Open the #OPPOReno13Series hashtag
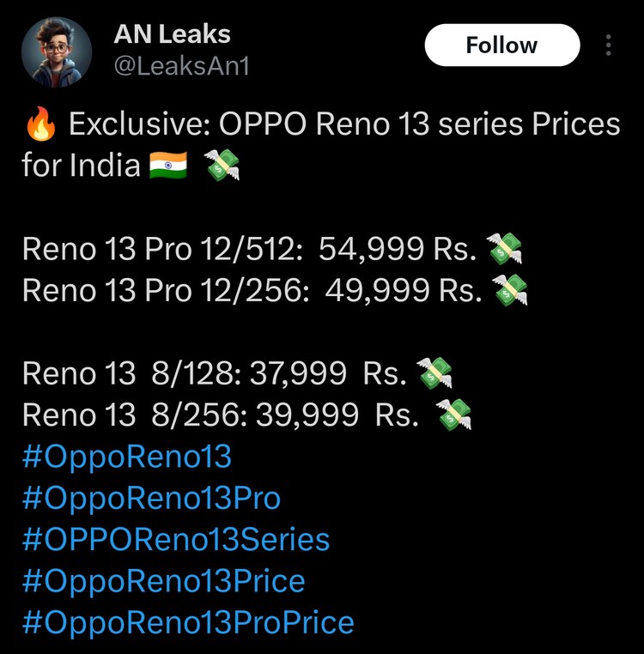This screenshot has height=654, width=644. (x=176, y=540)
